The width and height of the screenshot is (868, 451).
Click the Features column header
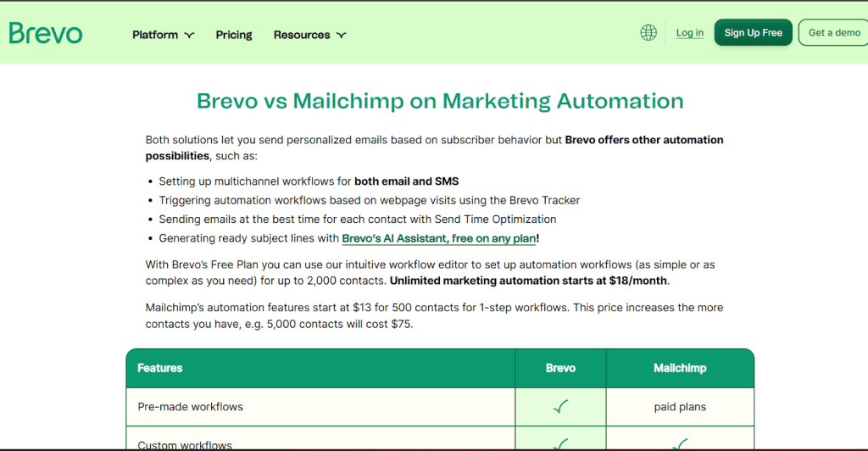pyautogui.click(x=160, y=368)
